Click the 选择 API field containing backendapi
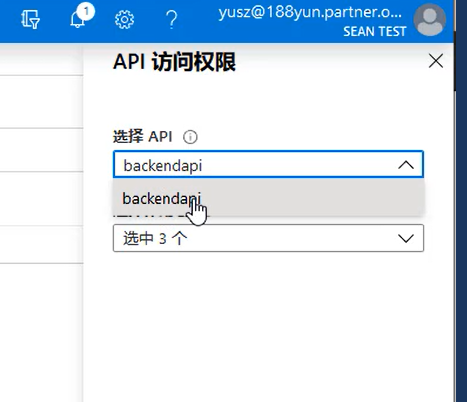Viewport: 467px width, 402px height. pos(268,164)
